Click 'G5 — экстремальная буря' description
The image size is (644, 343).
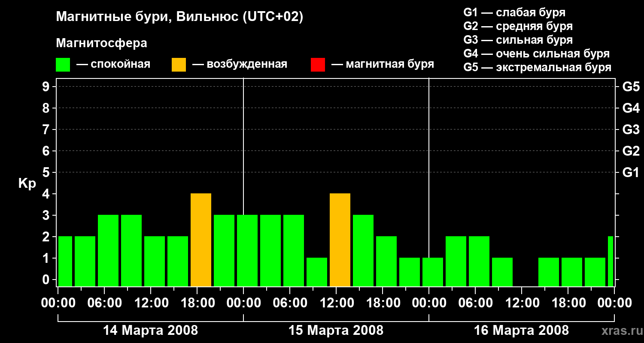537,67
